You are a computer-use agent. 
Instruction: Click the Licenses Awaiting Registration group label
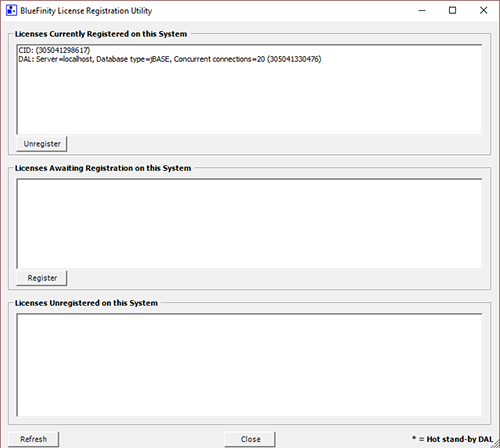point(103,168)
